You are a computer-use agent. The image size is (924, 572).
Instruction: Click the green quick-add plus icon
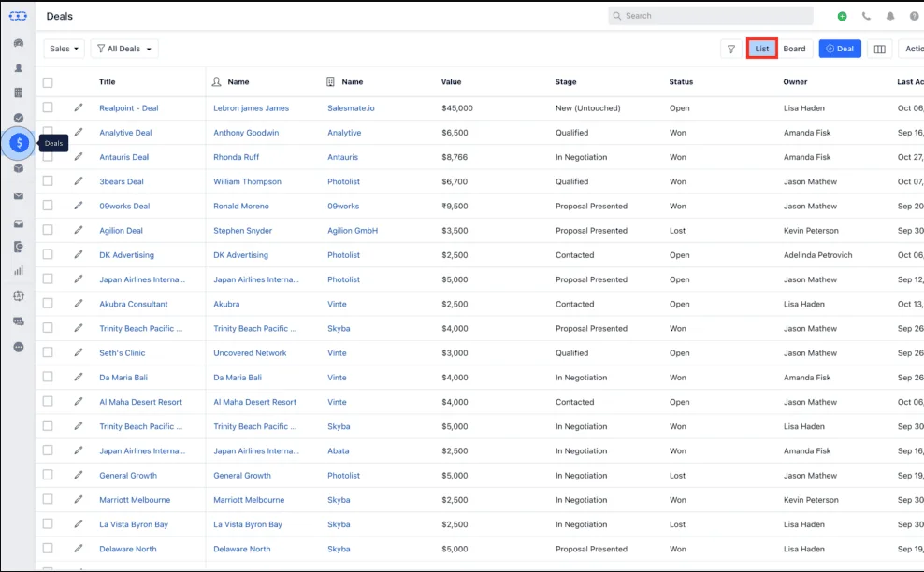842,16
